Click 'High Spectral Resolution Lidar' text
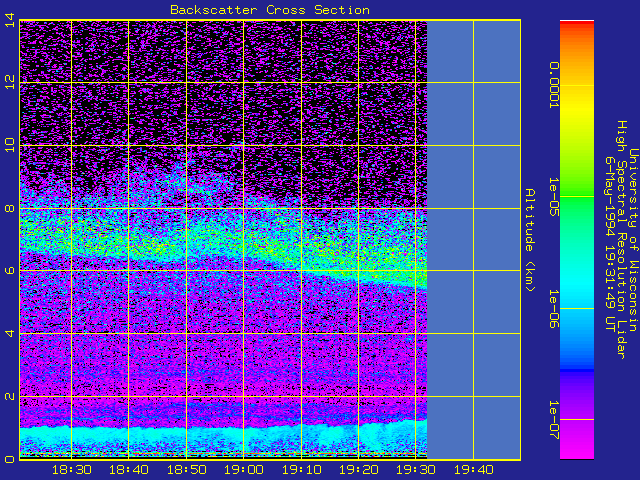The image size is (640, 480). coord(621,240)
